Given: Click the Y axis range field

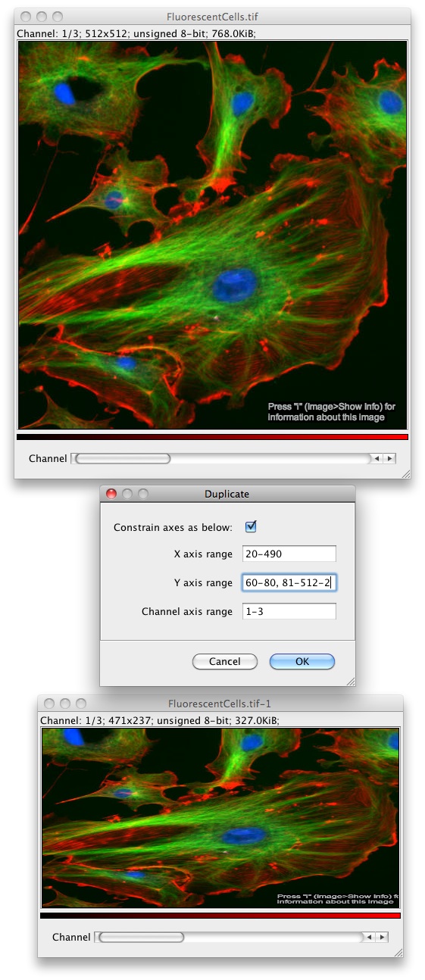Looking at the screenshot, I should pyautogui.click(x=289, y=582).
